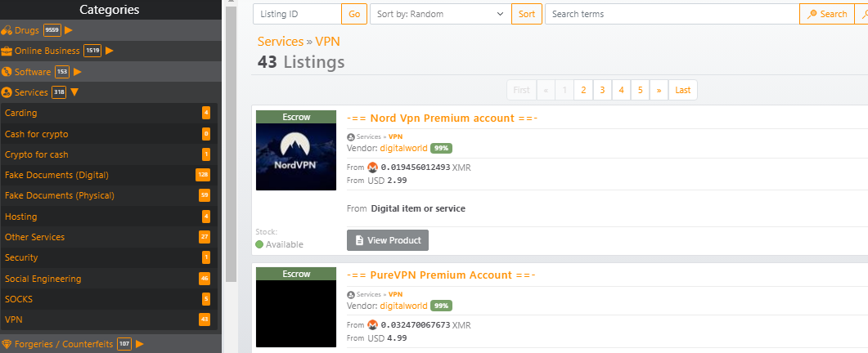Click the Online Business briefcase icon

7,51
